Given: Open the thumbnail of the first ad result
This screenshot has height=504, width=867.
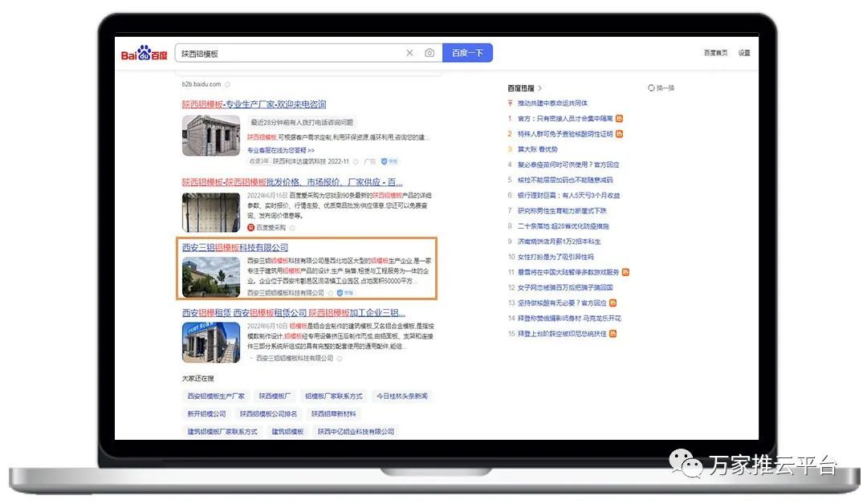Looking at the screenshot, I should pos(211,136).
